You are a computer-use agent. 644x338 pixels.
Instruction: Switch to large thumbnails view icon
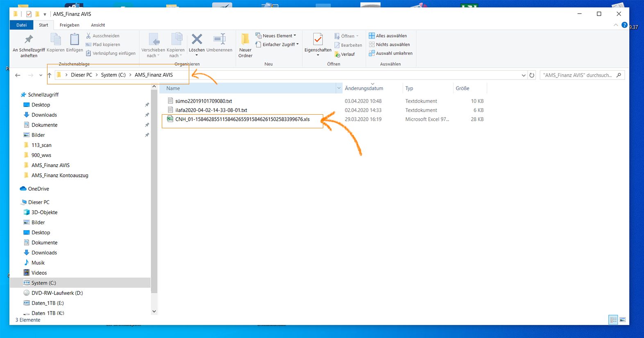(x=622, y=320)
